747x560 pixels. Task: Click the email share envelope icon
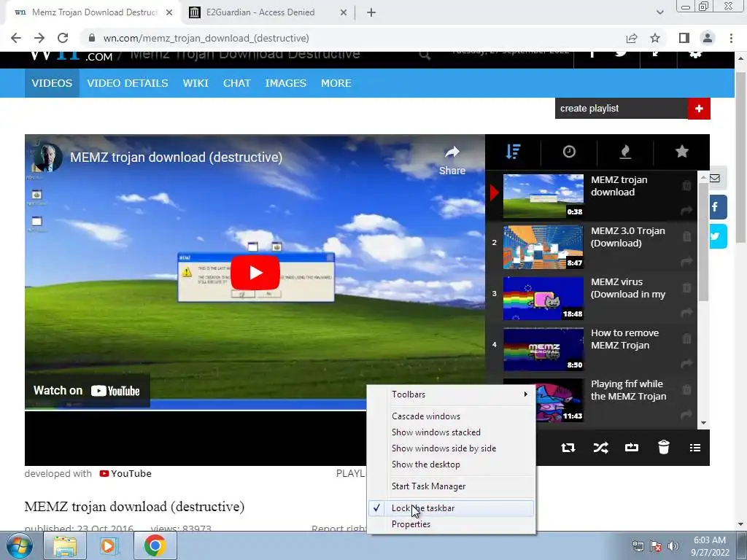pyautogui.click(x=716, y=179)
